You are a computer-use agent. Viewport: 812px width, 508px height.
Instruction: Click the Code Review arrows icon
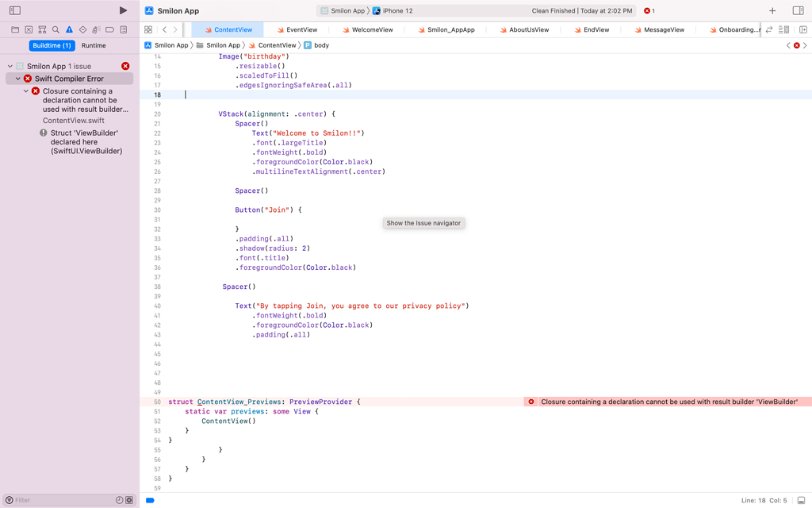click(769, 29)
